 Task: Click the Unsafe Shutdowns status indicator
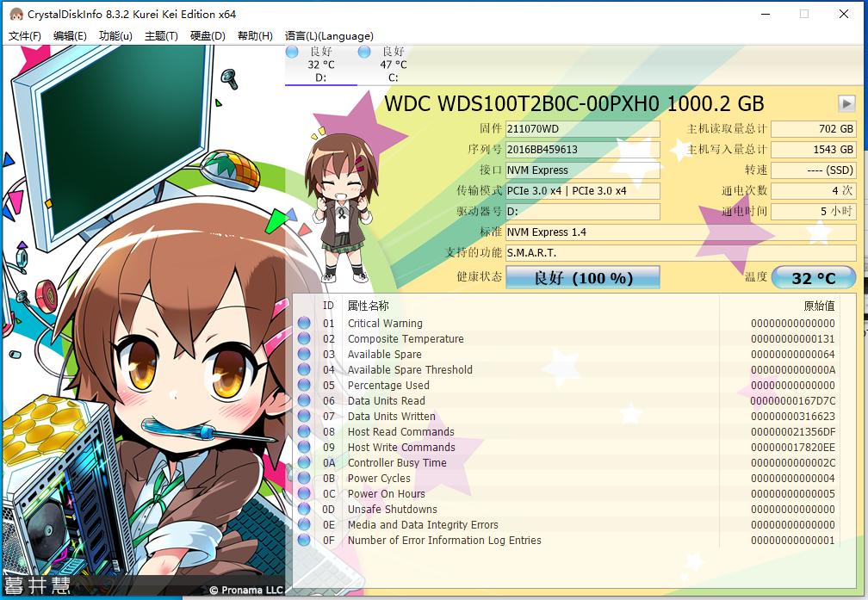tap(303, 509)
